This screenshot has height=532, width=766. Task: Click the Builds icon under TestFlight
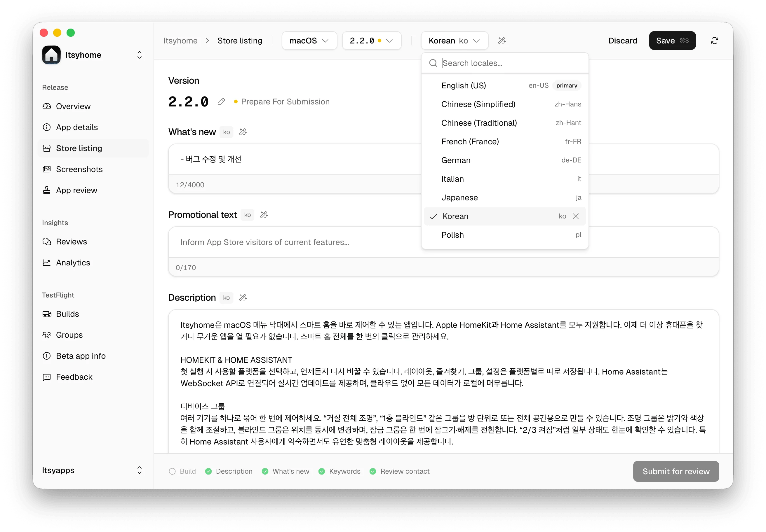click(47, 314)
